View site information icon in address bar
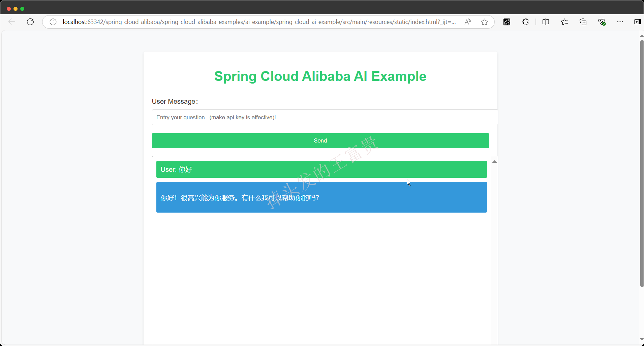644x346 pixels. click(x=53, y=22)
